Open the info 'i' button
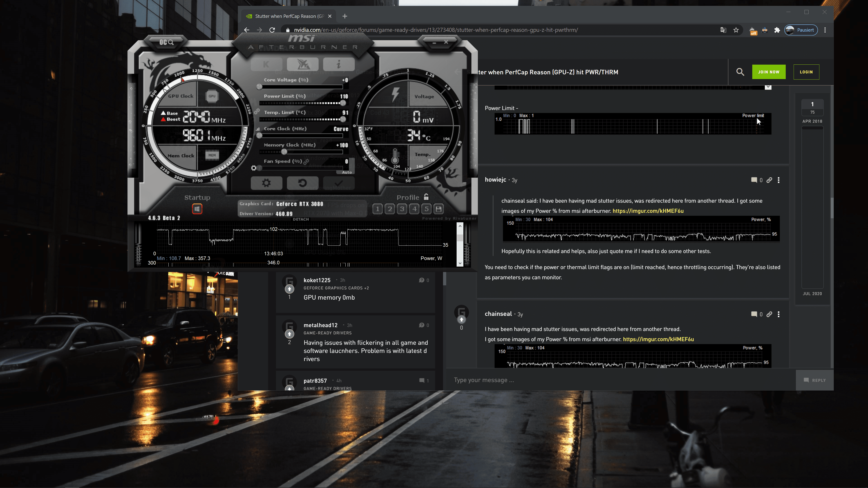Viewport: 868px width, 488px height. [x=338, y=64]
